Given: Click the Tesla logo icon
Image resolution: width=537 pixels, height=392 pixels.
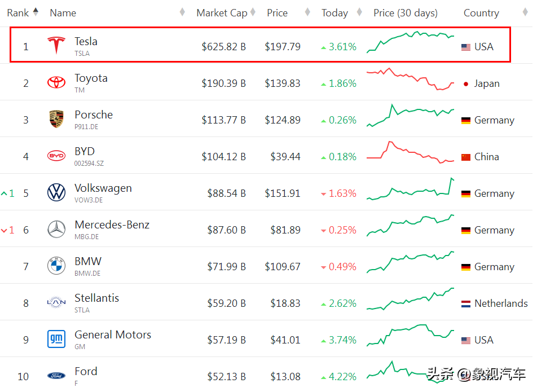Looking at the screenshot, I should pos(56,45).
